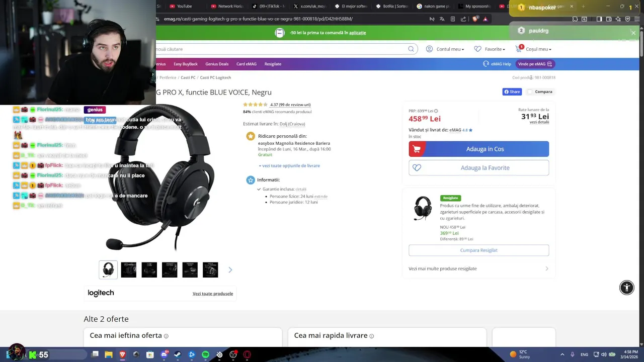Open the accessibility widget button
644x362 pixels.
pyautogui.click(x=626, y=288)
